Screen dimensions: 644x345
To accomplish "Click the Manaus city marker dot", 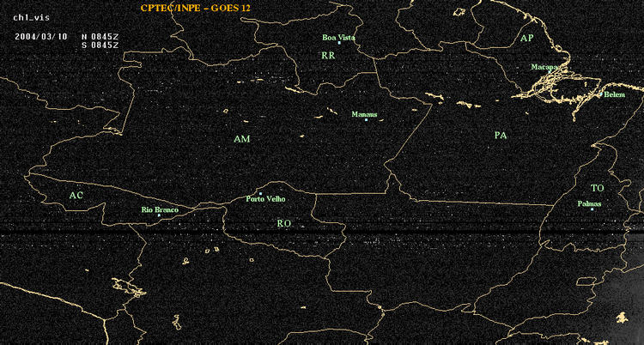I will [x=366, y=119].
